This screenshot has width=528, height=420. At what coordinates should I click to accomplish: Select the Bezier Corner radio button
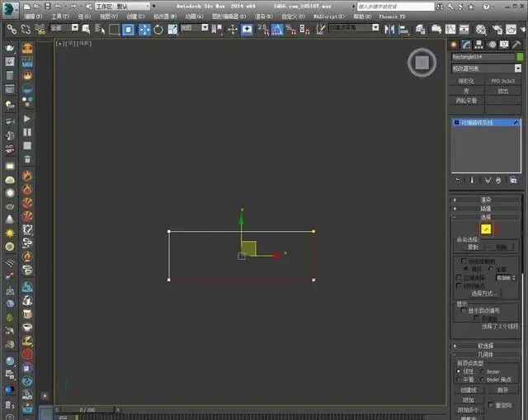482,380
